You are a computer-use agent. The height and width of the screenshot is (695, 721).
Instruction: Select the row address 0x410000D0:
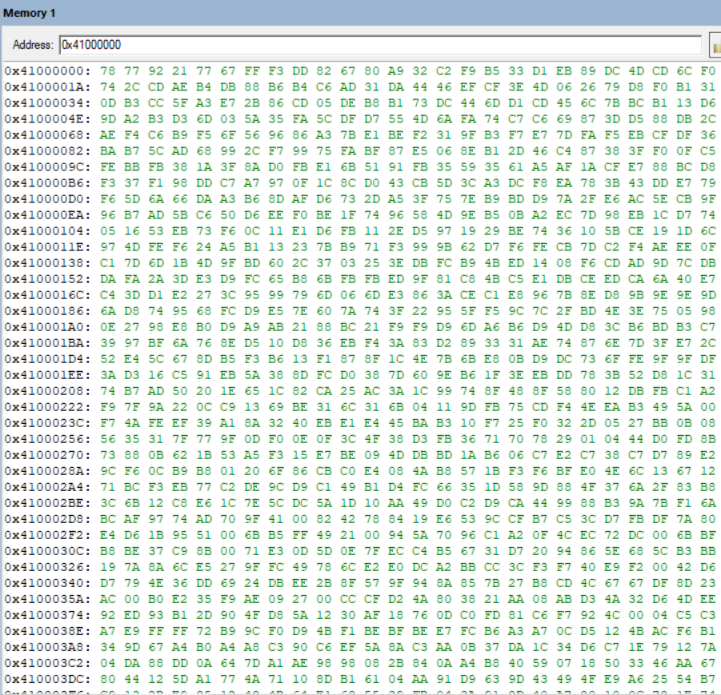[48, 199]
